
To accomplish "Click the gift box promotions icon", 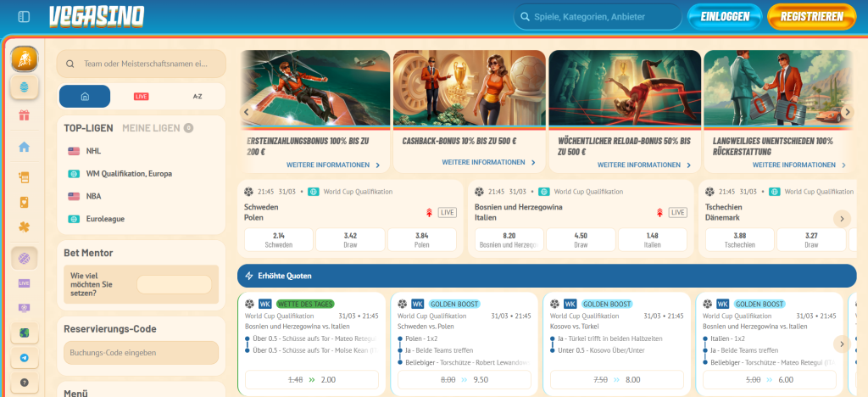I will tap(24, 115).
